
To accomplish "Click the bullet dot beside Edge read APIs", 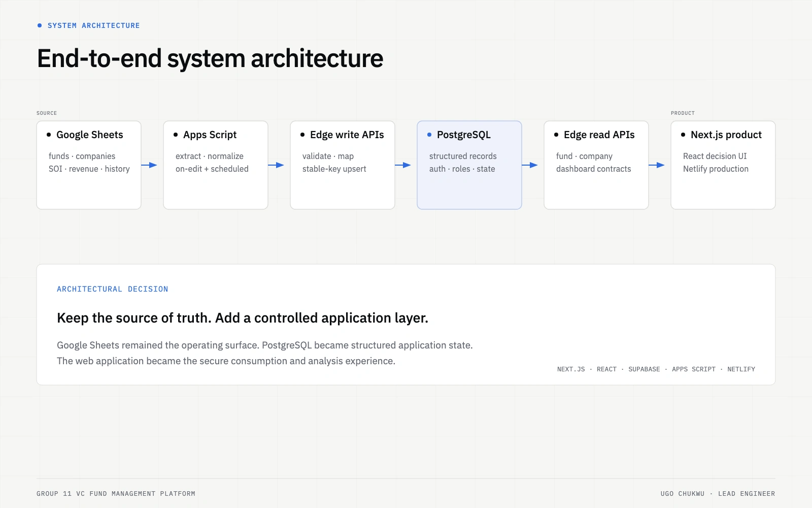I will click(556, 135).
